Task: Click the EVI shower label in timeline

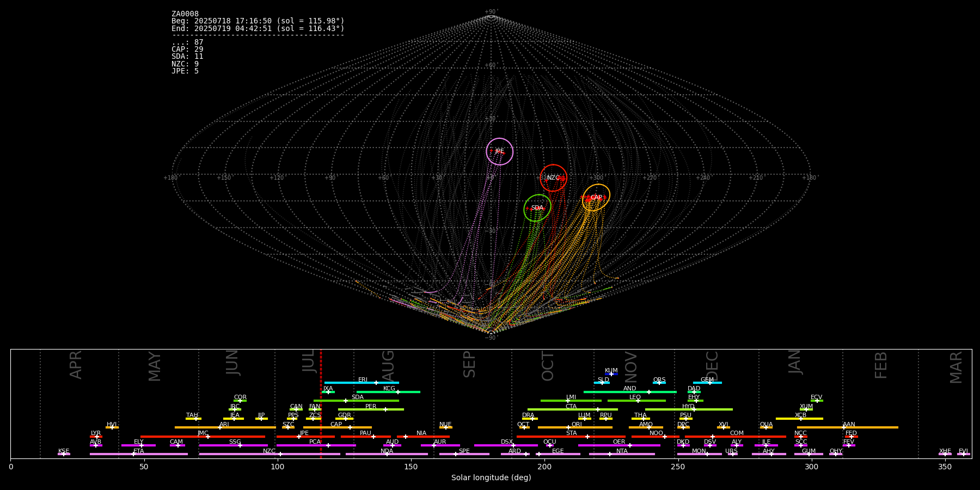Action: [963, 451]
